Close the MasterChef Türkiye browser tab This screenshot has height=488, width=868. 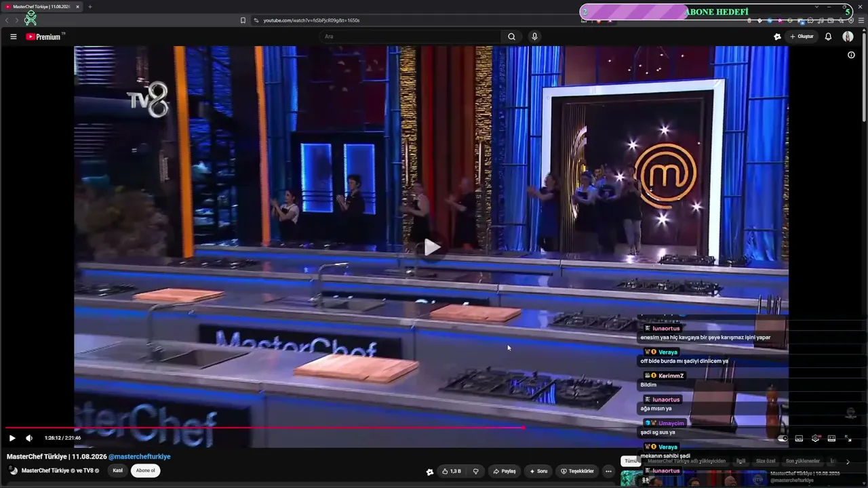coord(77,7)
